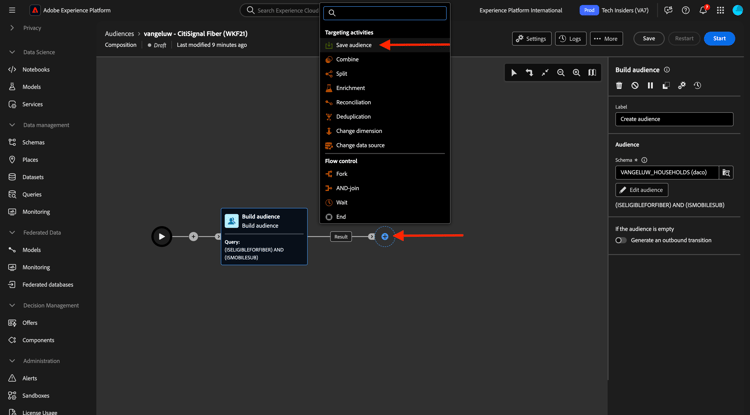This screenshot has width=750, height=415.
Task: Click the Save button
Action: click(x=649, y=39)
